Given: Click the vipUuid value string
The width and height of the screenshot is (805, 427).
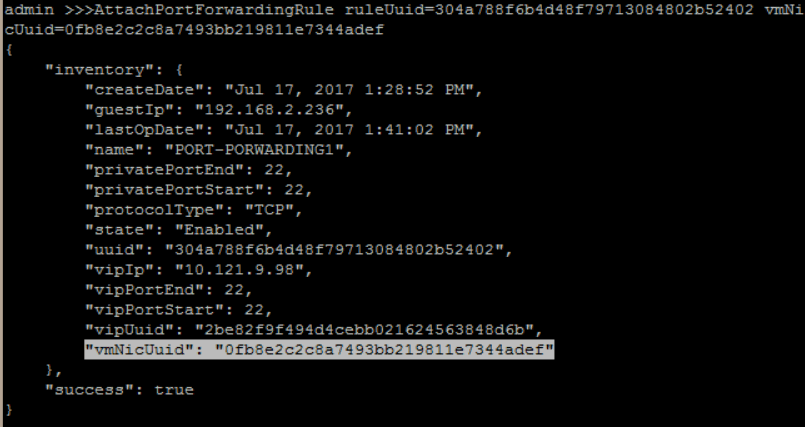Looking at the screenshot, I should tap(364, 330).
